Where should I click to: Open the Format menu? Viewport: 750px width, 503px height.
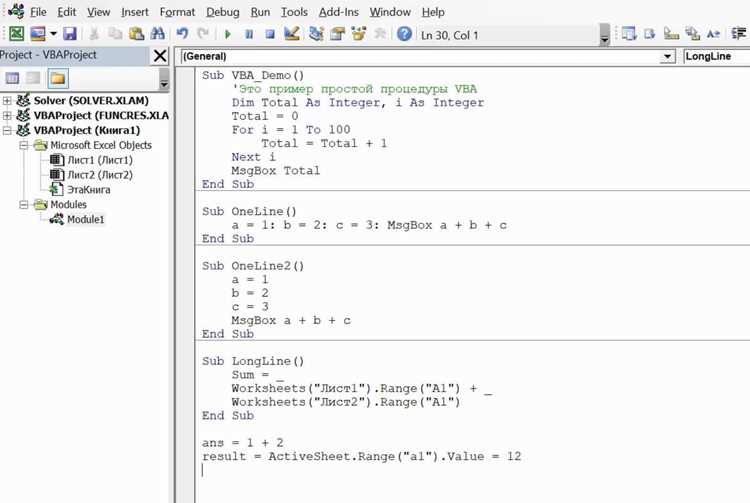(177, 12)
